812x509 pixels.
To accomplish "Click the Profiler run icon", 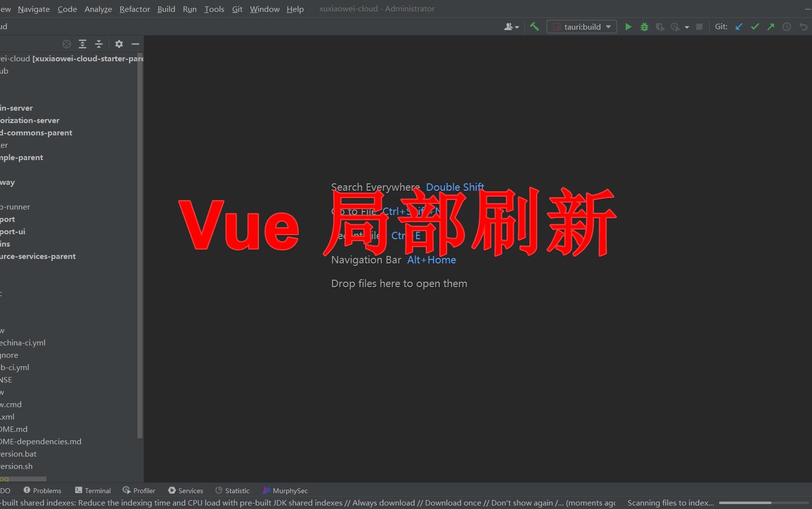I will coord(675,27).
